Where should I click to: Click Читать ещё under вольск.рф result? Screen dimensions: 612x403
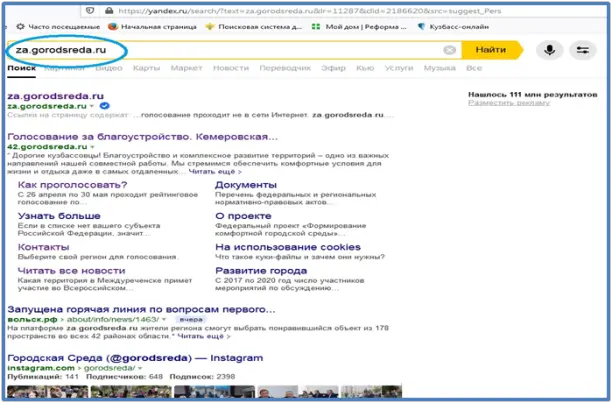[204, 336]
